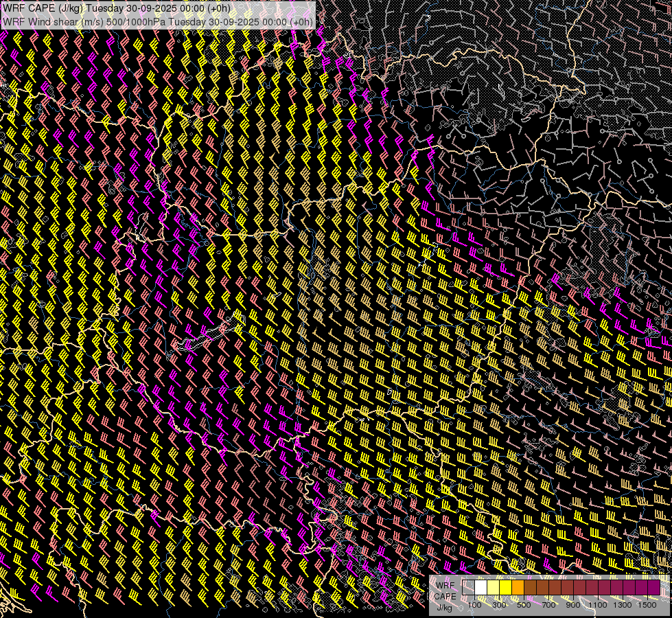
Task: Select the 300 value on legend
Action: click(499, 605)
